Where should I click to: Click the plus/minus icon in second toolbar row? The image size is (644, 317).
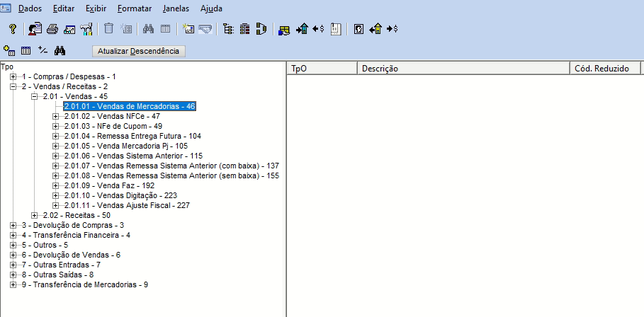pyautogui.click(x=43, y=51)
